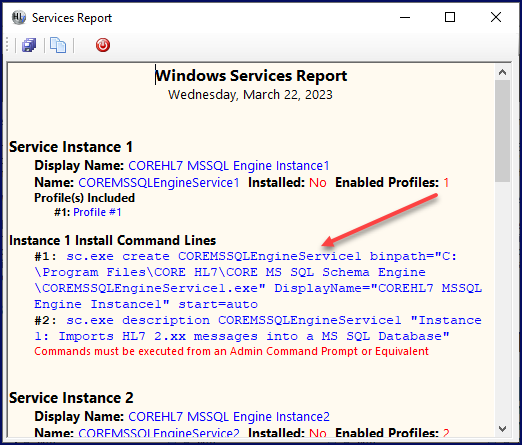Click the start=auto text in command #1
This screenshot has width=522, height=445.
(218, 304)
